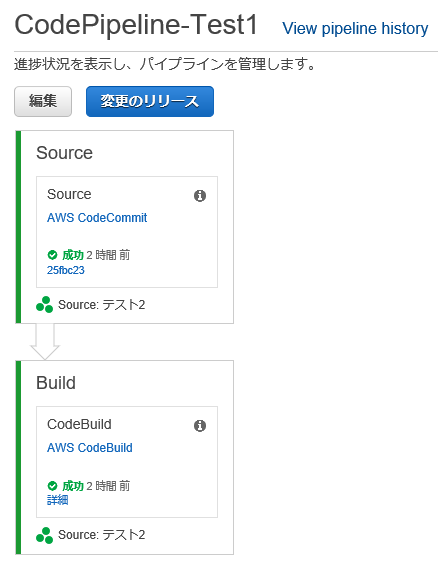Click the CodePipeline-Test1 page title
Image resolution: width=438 pixels, height=583 pixels.
click(x=136, y=25)
